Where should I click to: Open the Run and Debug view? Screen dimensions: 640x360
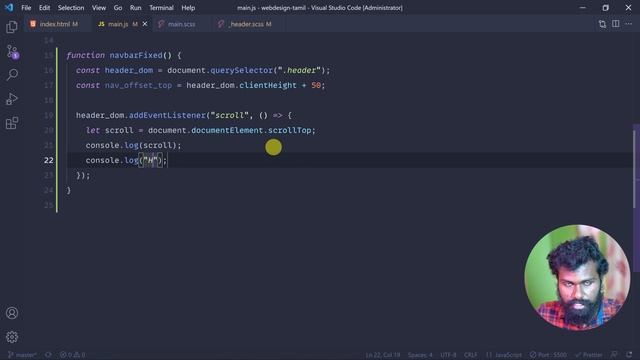click(x=12, y=99)
